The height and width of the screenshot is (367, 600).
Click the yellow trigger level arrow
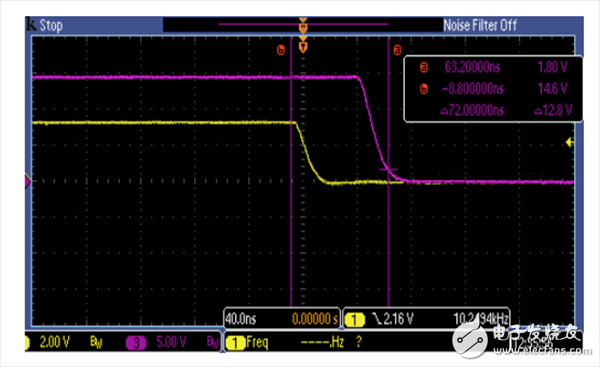pyautogui.click(x=570, y=142)
